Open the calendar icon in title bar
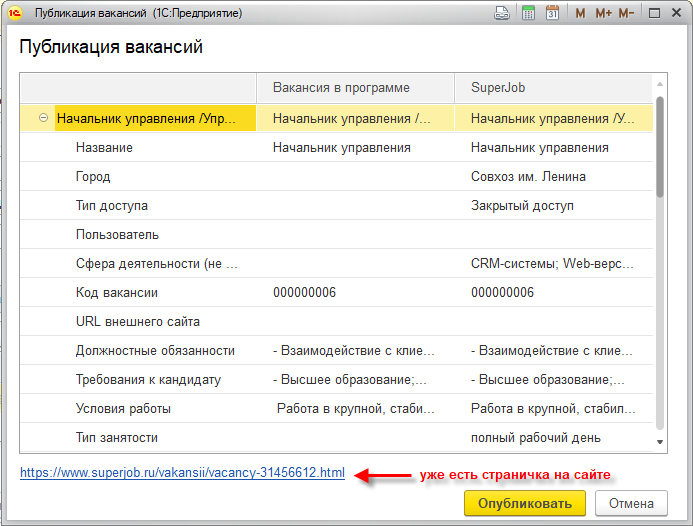This screenshot has height=526, width=693. pos(552,13)
